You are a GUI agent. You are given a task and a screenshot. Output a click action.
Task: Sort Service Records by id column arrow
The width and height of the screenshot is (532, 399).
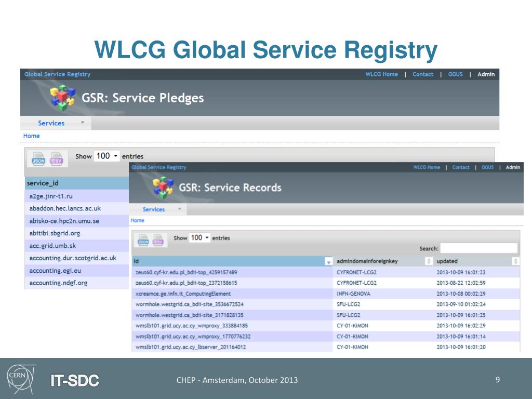click(x=328, y=261)
